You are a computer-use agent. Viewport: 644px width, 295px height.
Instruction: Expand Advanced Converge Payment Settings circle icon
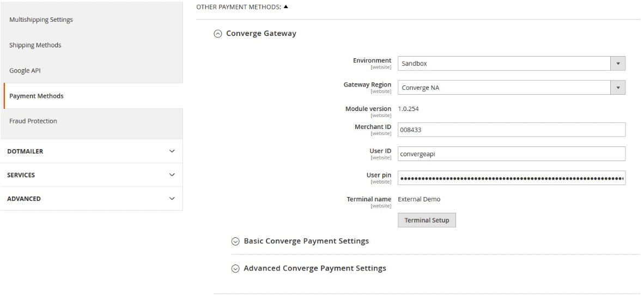click(235, 269)
